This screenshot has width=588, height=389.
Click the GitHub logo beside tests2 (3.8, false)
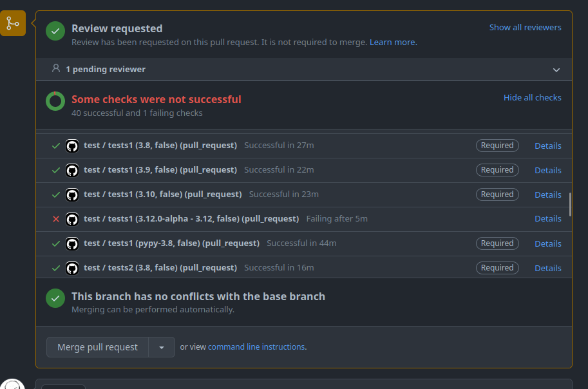(x=72, y=268)
